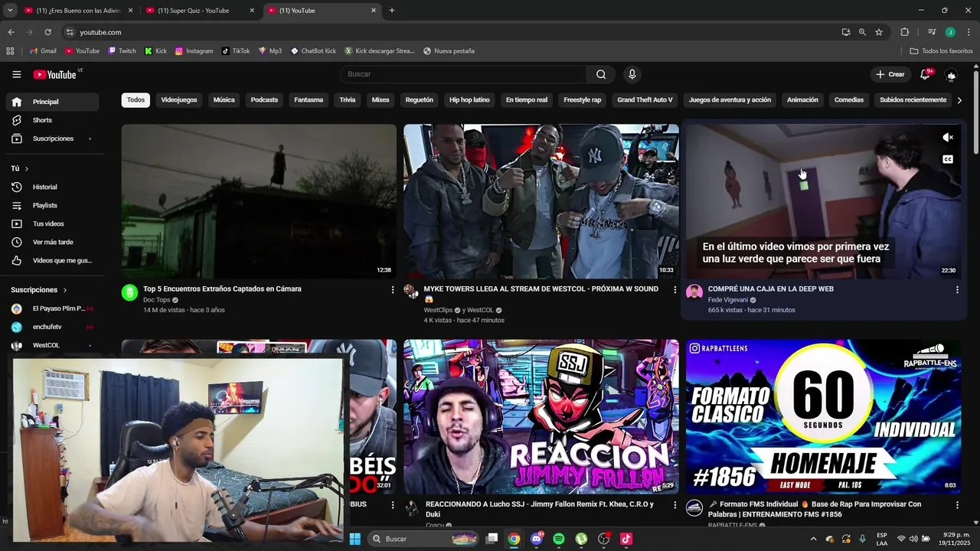Click the Crear button
This screenshot has height=551, width=980.
click(x=890, y=74)
